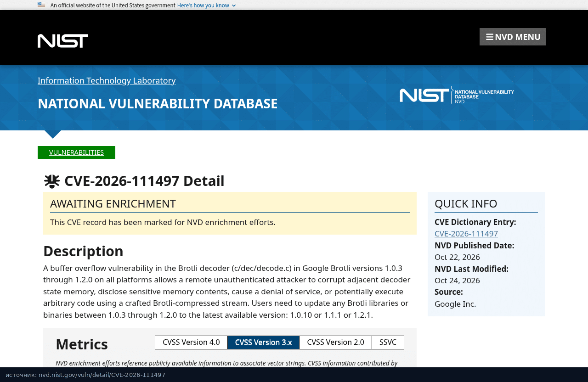The width and height of the screenshot is (588, 382).
Task: Click the source URL caption at the bottom
Action: coord(85,375)
